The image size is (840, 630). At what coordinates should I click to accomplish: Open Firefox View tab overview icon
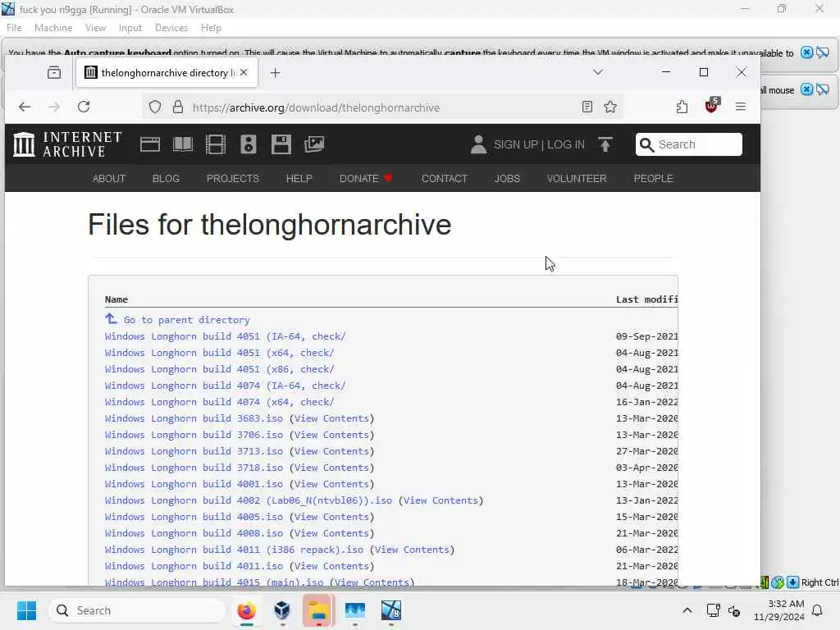click(x=54, y=72)
